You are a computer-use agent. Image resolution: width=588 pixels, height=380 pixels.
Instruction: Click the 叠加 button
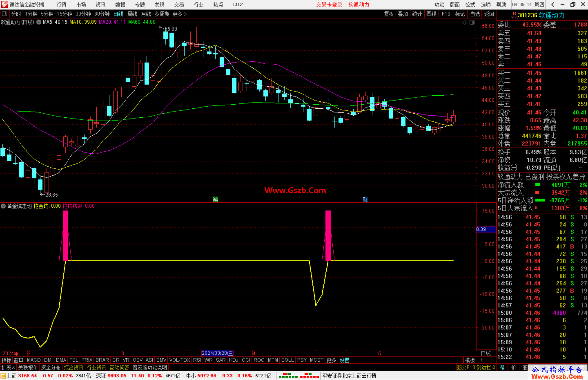(403, 14)
